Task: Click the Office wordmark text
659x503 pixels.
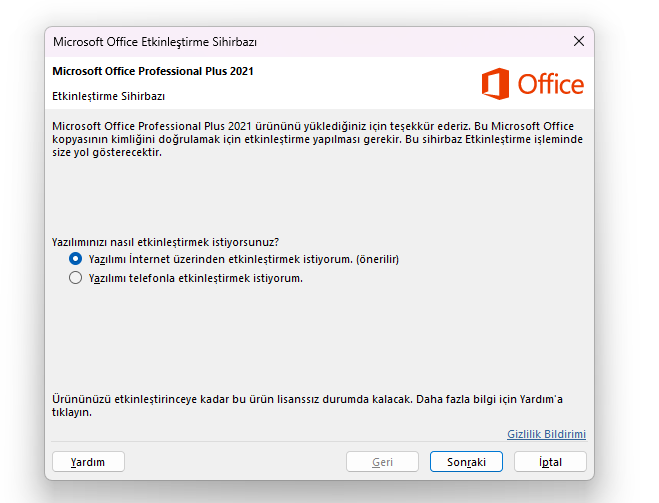Action: tap(551, 84)
